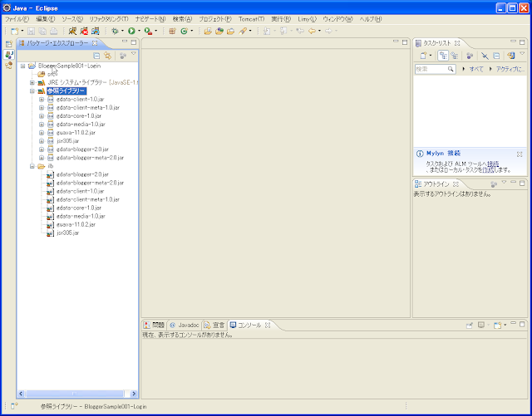This screenshot has height=416, width=532.
Task: Click the New wizard toolbar icon
Action: [x=14, y=32]
